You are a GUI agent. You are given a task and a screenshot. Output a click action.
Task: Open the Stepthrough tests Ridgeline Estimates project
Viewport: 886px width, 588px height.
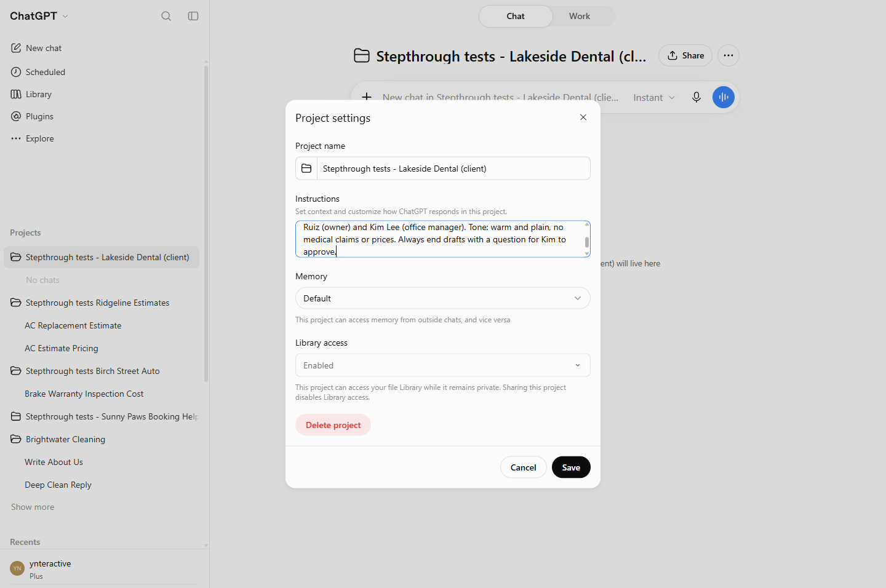(x=102, y=303)
